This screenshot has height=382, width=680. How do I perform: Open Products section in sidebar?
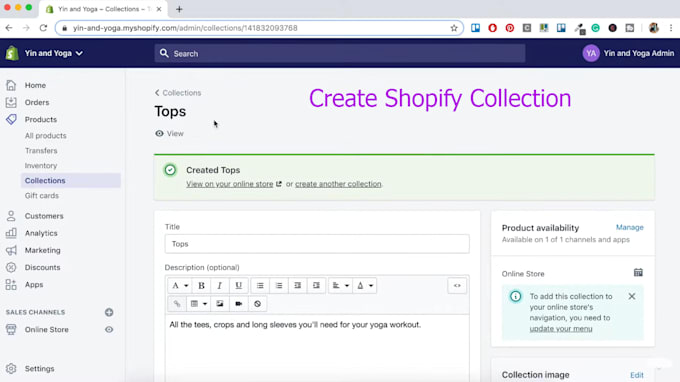click(x=41, y=119)
